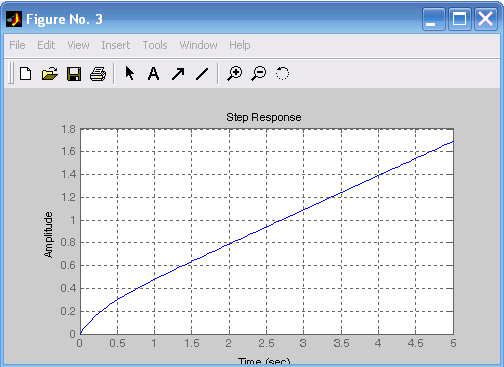Click the y-axis tick label 1.6
The image size is (504, 367).
(x=68, y=152)
